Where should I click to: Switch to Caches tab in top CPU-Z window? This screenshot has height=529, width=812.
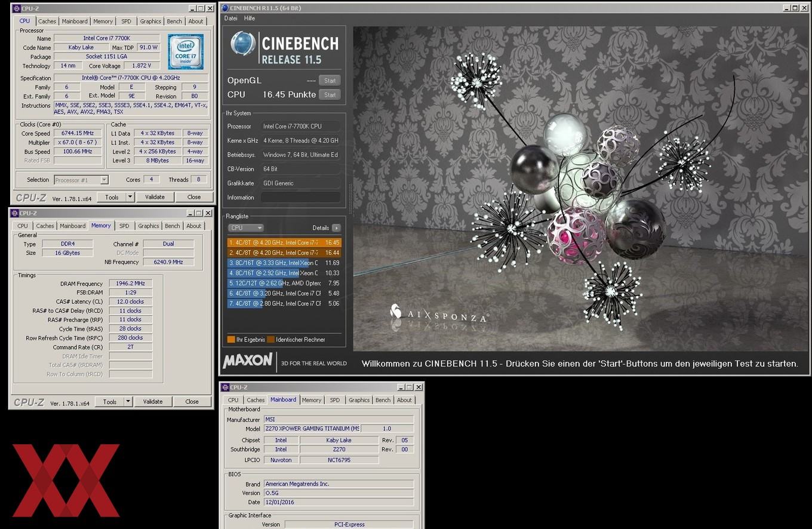(47, 21)
